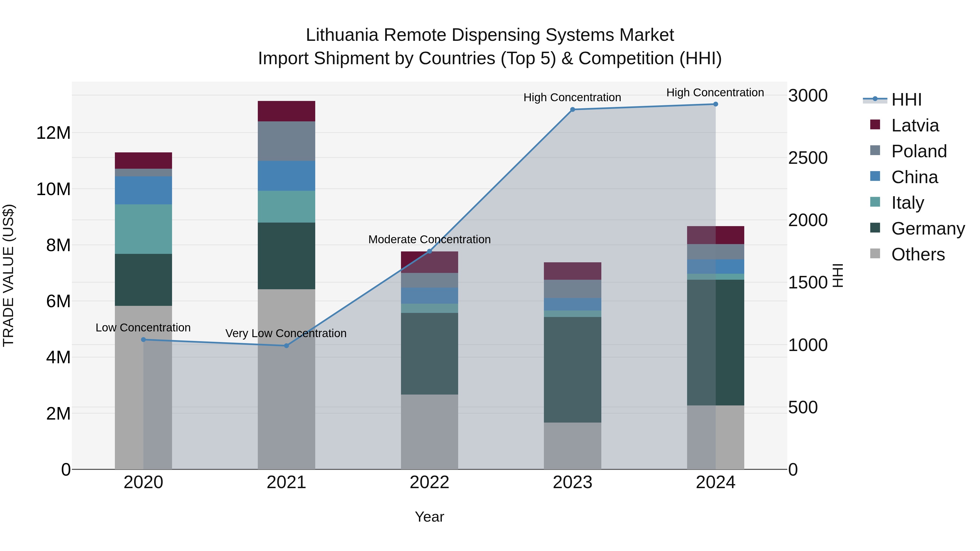Click the Others segment of 2024 bar
This screenshot has width=980, height=551.
pyautogui.click(x=716, y=437)
